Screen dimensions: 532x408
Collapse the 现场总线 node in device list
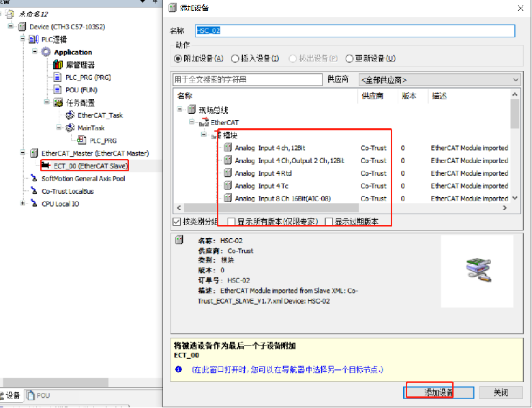click(x=180, y=109)
